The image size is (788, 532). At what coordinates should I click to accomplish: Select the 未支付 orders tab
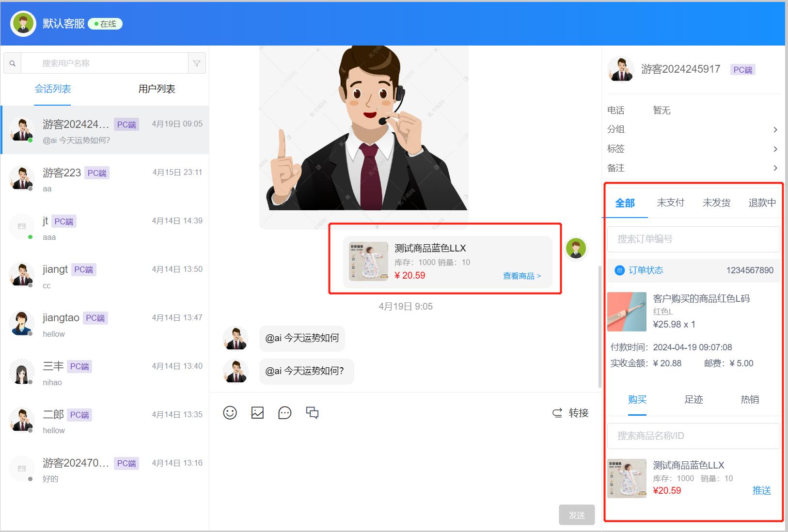pos(670,203)
